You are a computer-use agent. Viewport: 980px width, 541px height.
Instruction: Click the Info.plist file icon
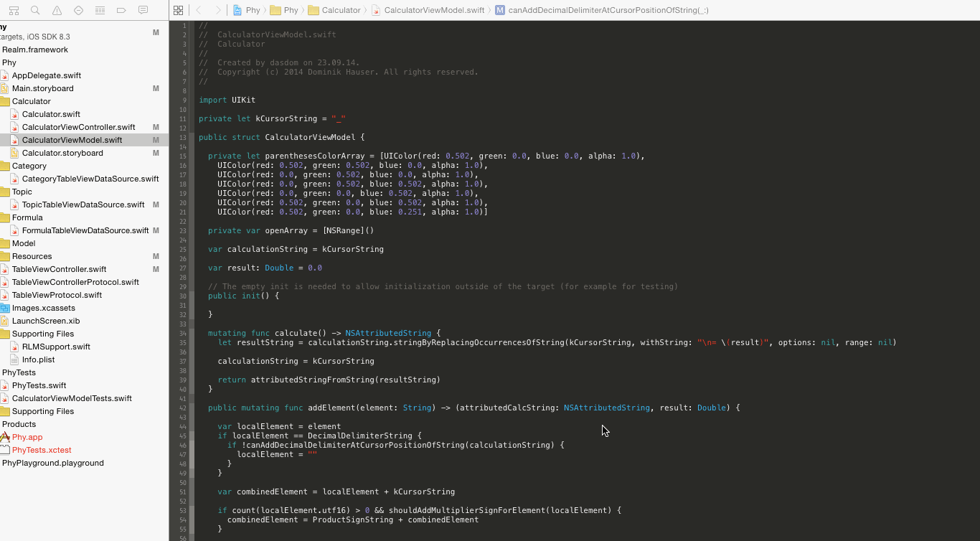click(x=14, y=359)
